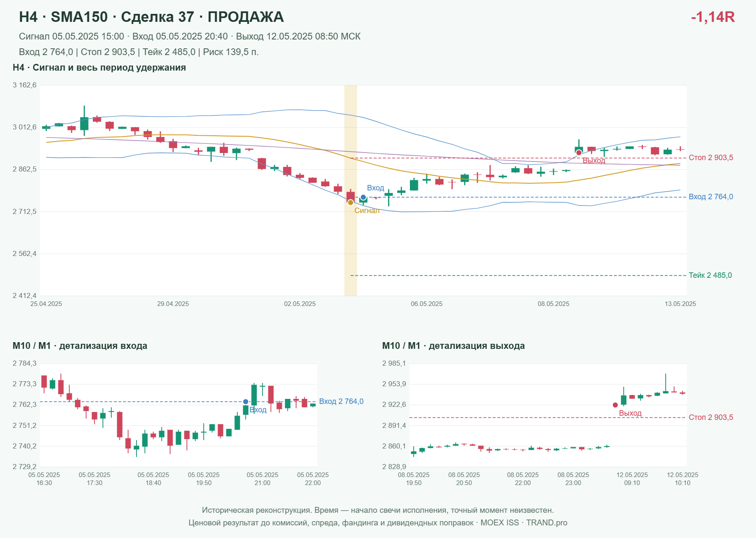
Task: Click the '02.05.2025' date axis label
Action: pos(300,304)
